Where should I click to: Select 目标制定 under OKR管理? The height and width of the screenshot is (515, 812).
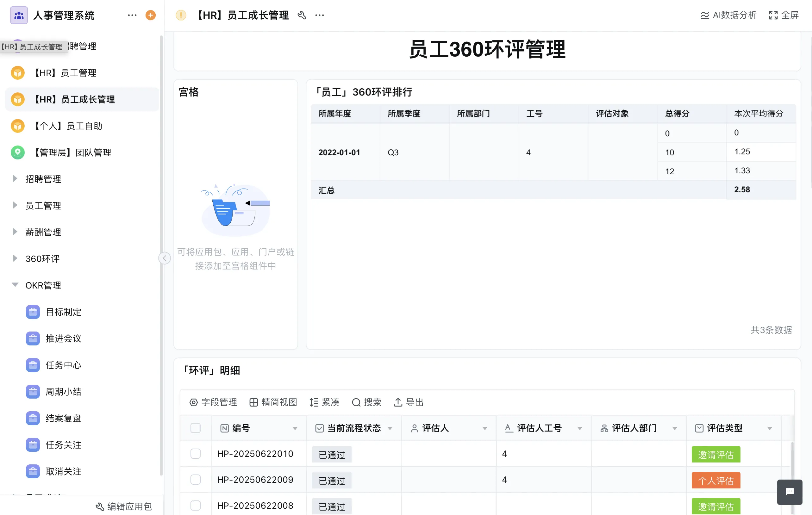point(63,312)
